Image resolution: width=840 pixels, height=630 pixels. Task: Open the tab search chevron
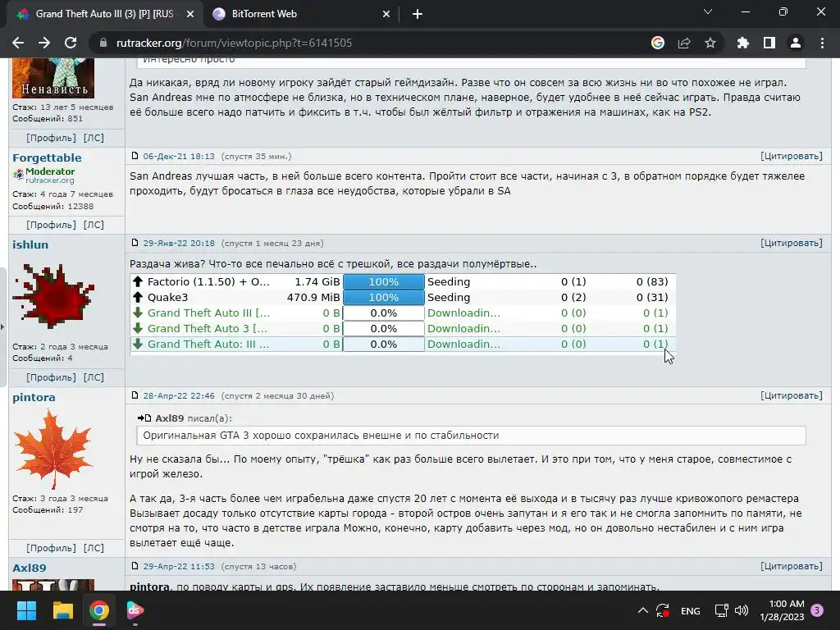(708, 11)
